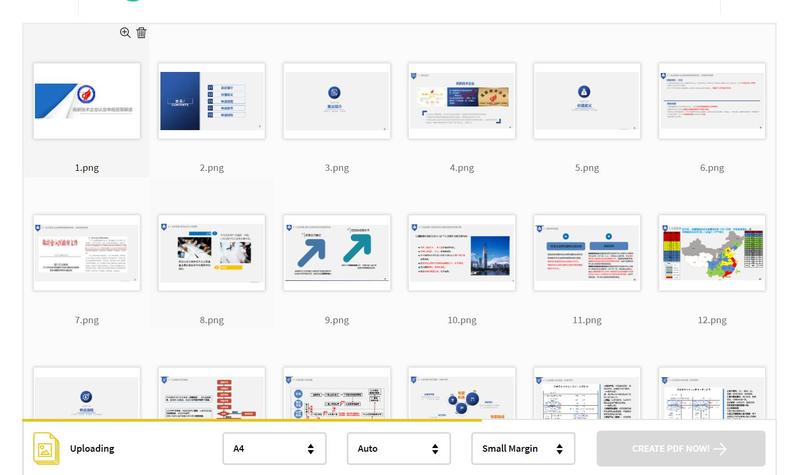Open the A4 page size dropdown
Screen dimensions: 800x475
pyautogui.click(x=274, y=449)
